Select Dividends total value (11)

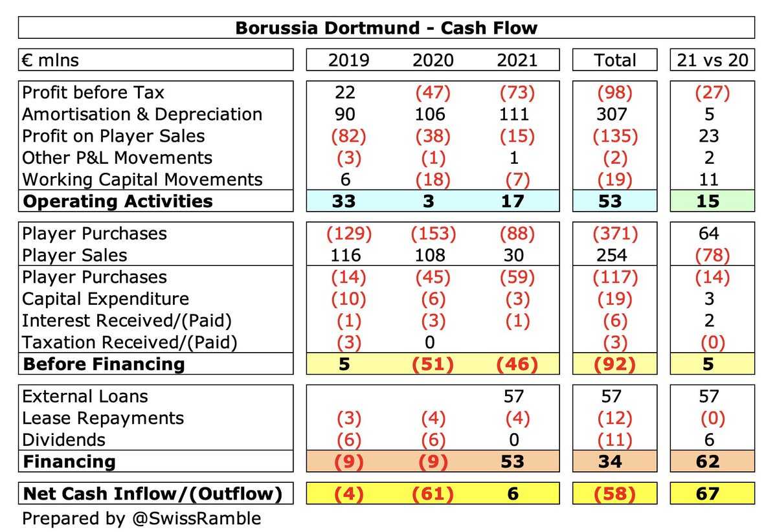click(616, 439)
